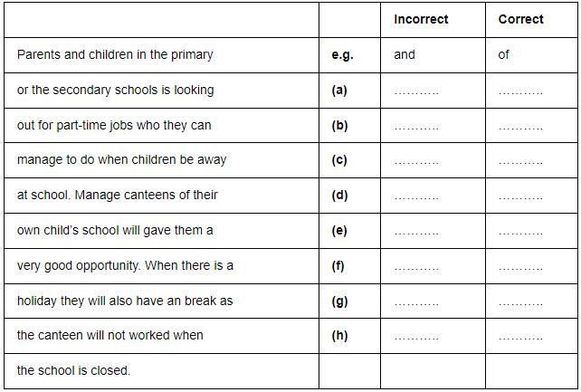The height and width of the screenshot is (392, 581).
Task: Click the example incorrect word "and"
Action: [x=405, y=54]
